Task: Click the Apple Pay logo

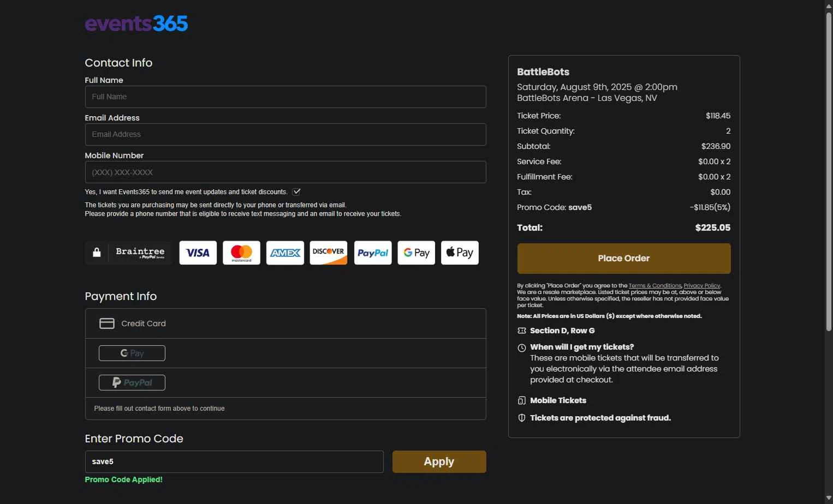Action: pyautogui.click(x=460, y=253)
